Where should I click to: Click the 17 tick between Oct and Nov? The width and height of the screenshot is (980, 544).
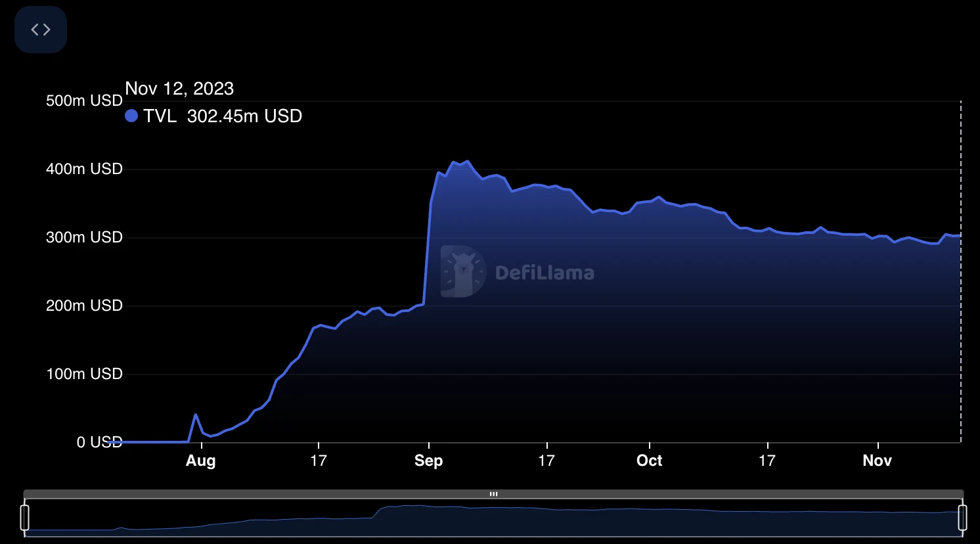767,461
